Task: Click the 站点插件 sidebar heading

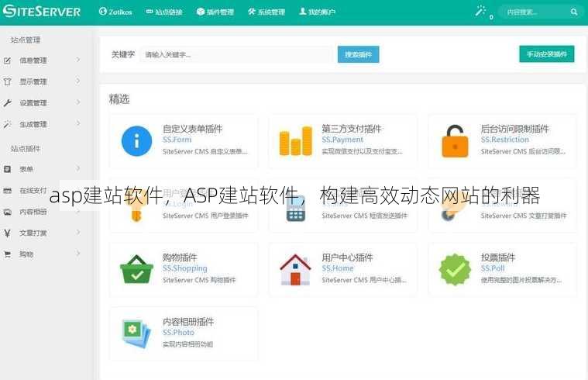Action: coord(25,149)
